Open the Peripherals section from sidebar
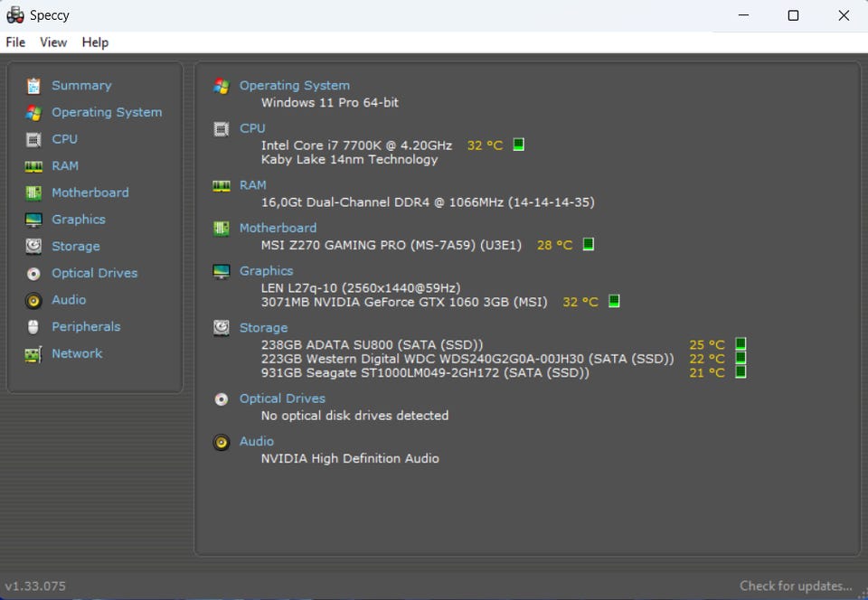Screen dimensions: 868x600 pos(86,327)
